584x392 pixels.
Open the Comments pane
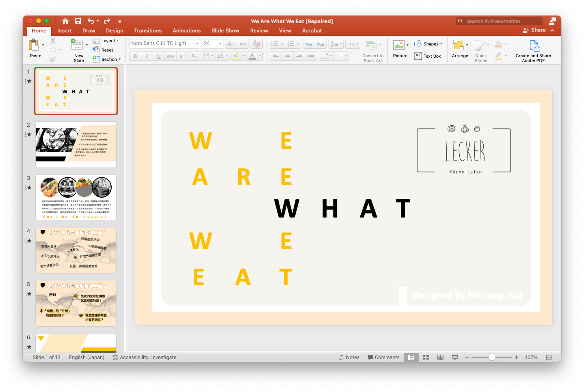pos(384,358)
